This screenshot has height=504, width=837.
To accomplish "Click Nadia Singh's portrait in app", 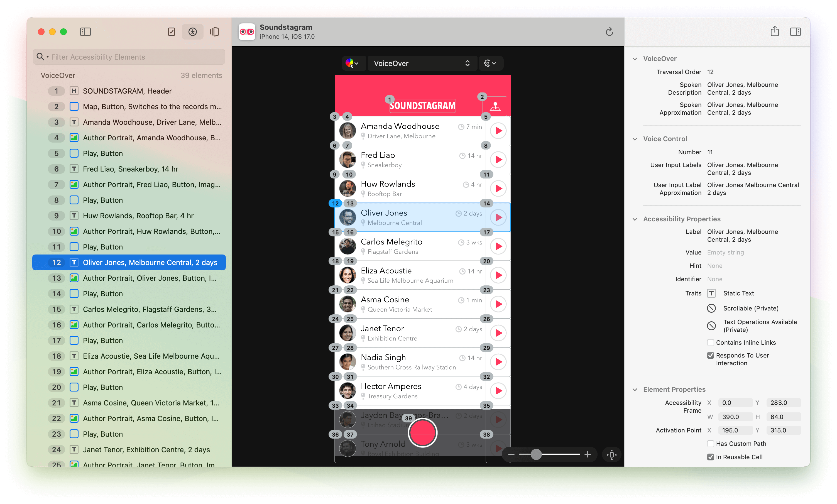I will 347,362.
